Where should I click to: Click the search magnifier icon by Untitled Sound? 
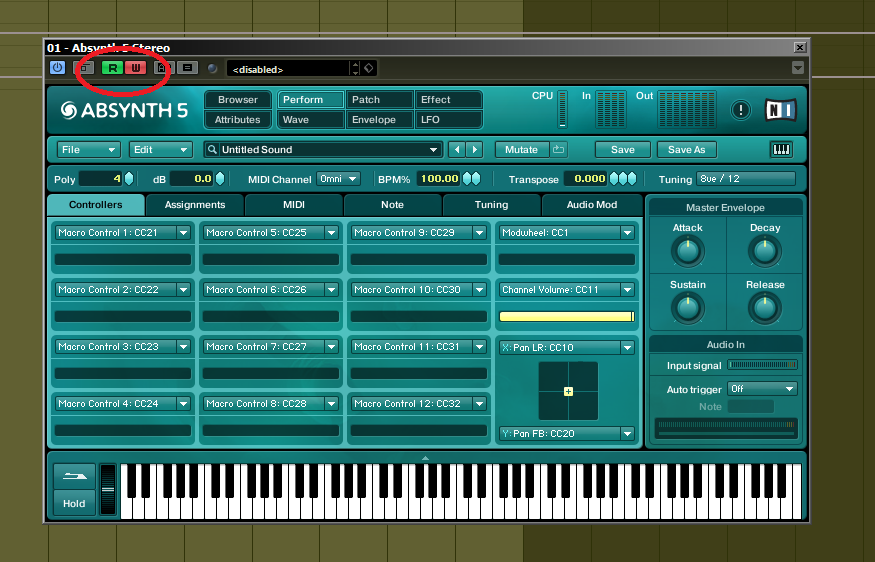pos(212,150)
